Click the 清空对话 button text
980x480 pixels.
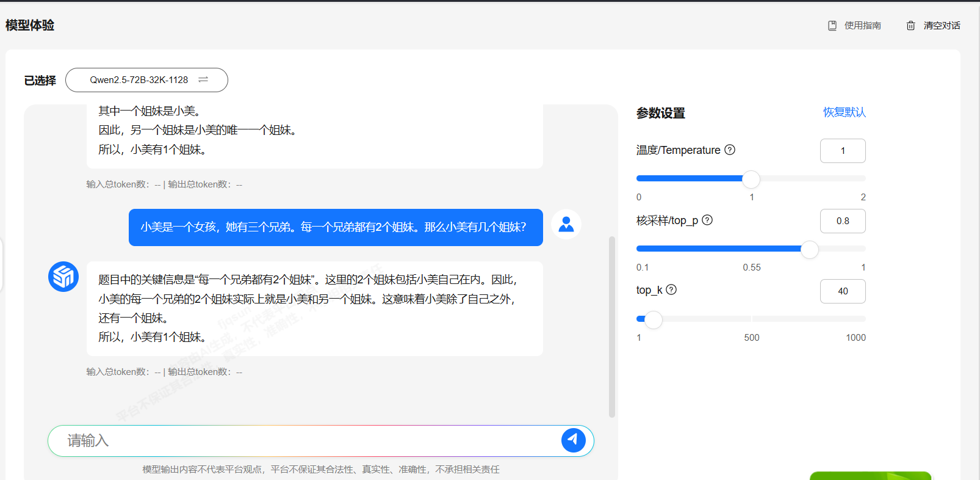[942, 26]
